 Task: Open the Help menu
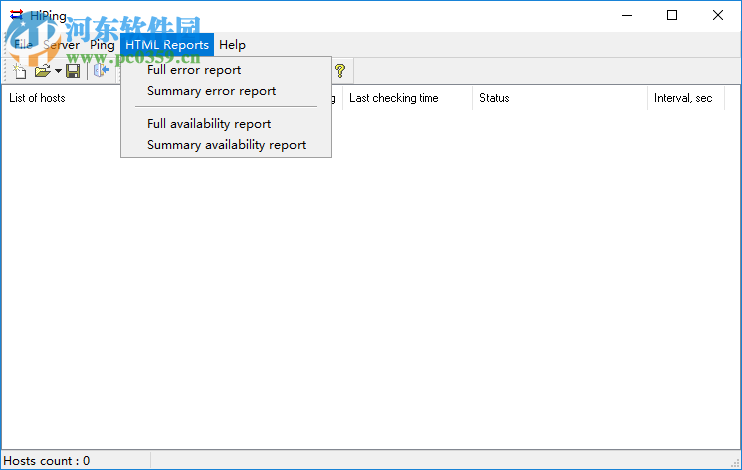point(232,45)
